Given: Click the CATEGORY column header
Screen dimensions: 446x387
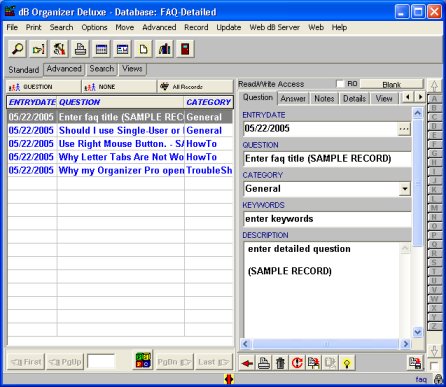Looking at the screenshot, I should tap(209, 102).
